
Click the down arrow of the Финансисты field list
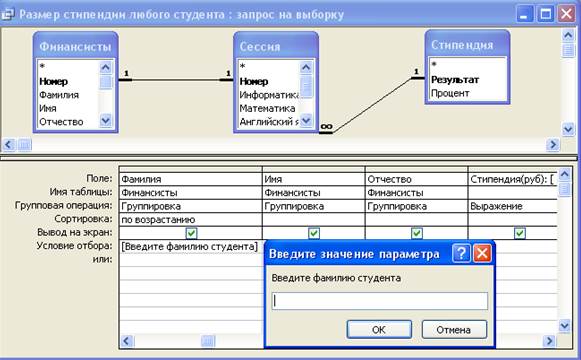106,120
